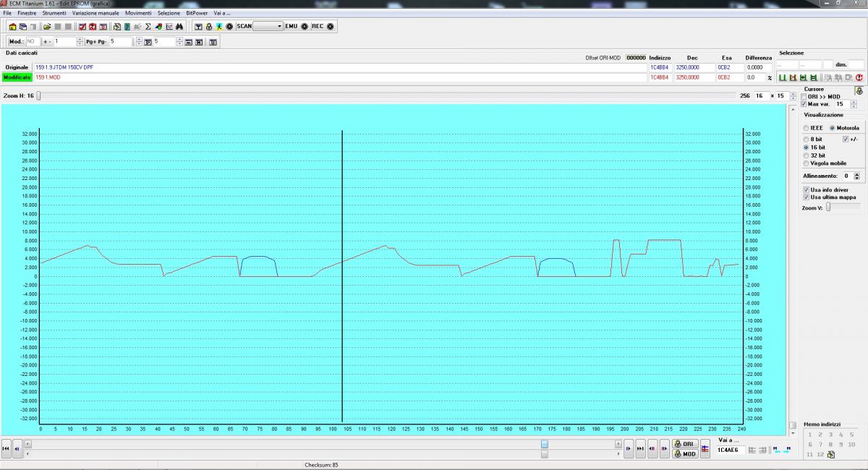The height and width of the screenshot is (470, 868).
Task: Click the flag icon next to MOD button
Action: pos(705,448)
